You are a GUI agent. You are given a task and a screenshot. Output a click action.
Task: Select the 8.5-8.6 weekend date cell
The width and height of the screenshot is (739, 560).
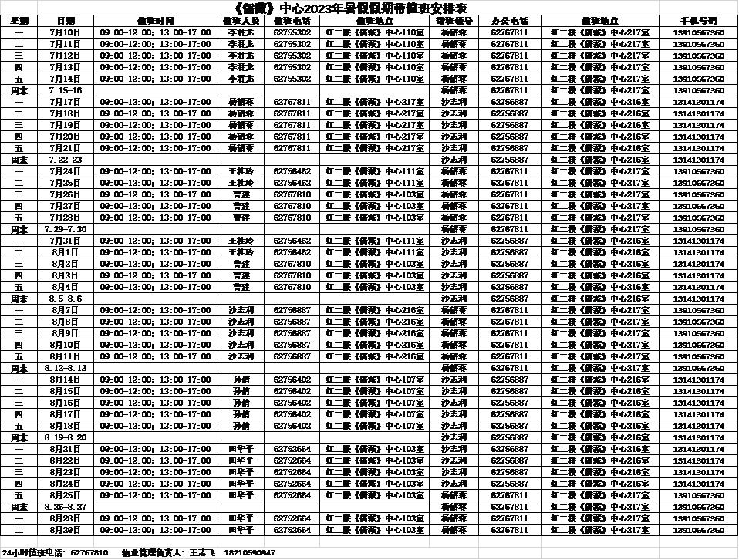(x=66, y=299)
